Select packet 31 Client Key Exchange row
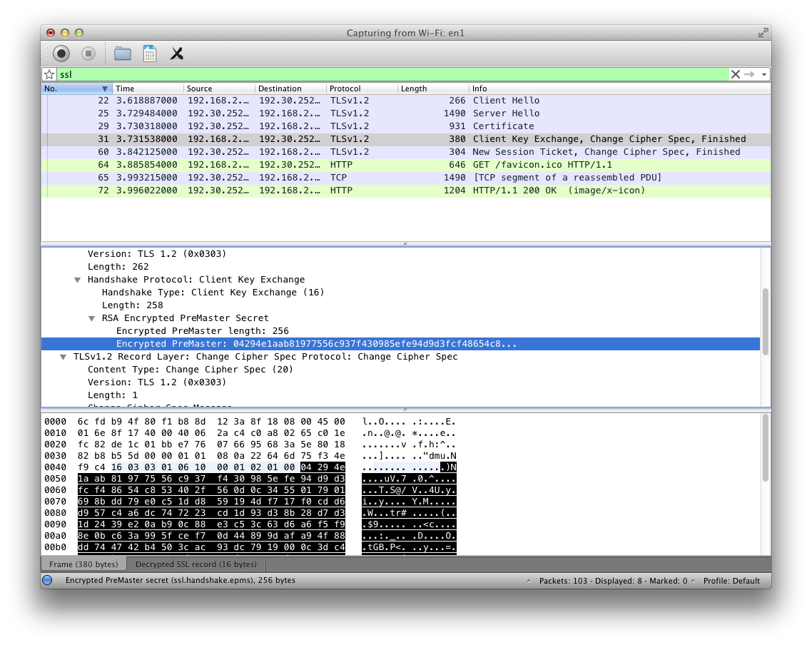The image size is (812, 645). [x=406, y=139]
